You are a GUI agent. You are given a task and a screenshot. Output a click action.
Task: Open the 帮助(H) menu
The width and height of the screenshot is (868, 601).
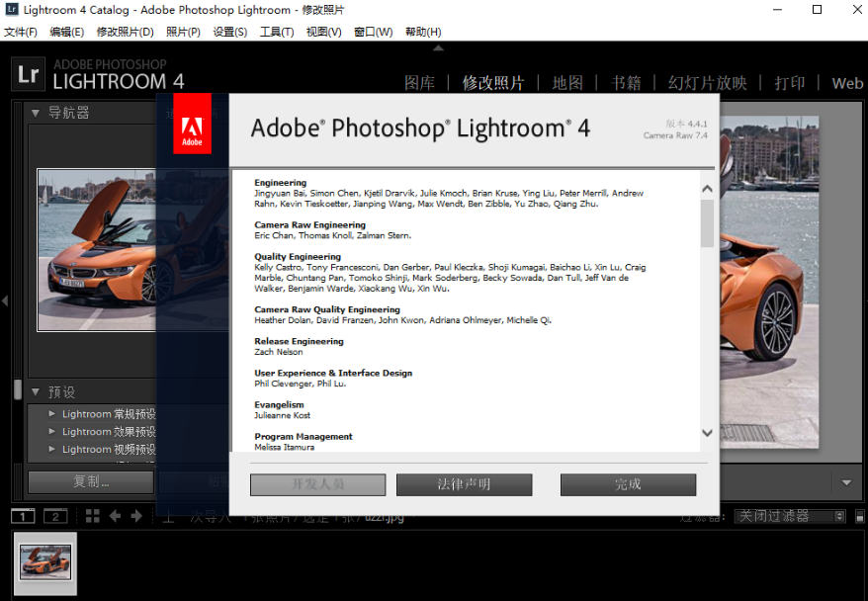[x=423, y=32]
